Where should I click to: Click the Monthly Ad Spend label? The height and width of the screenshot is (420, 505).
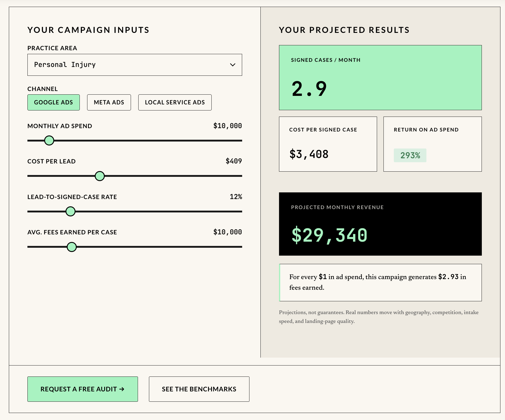pyautogui.click(x=60, y=126)
